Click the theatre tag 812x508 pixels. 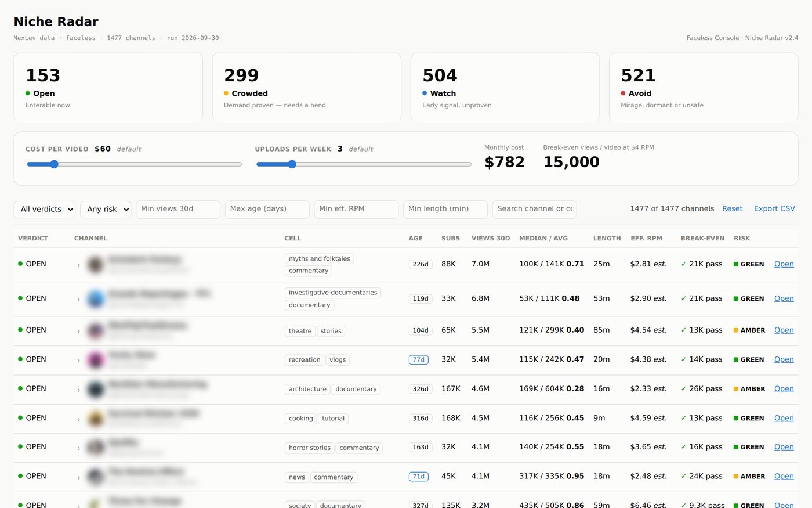click(300, 331)
